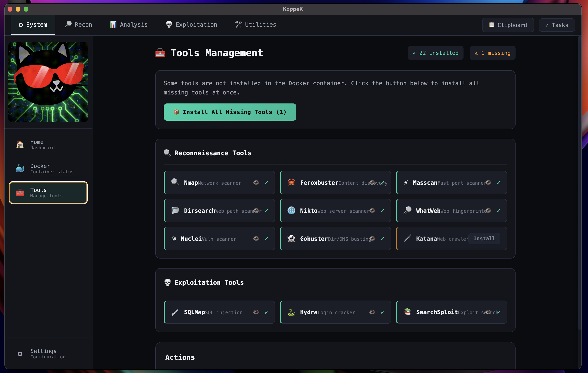Click the Nikto globe icon
The width and height of the screenshot is (588, 373).
click(x=291, y=211)
